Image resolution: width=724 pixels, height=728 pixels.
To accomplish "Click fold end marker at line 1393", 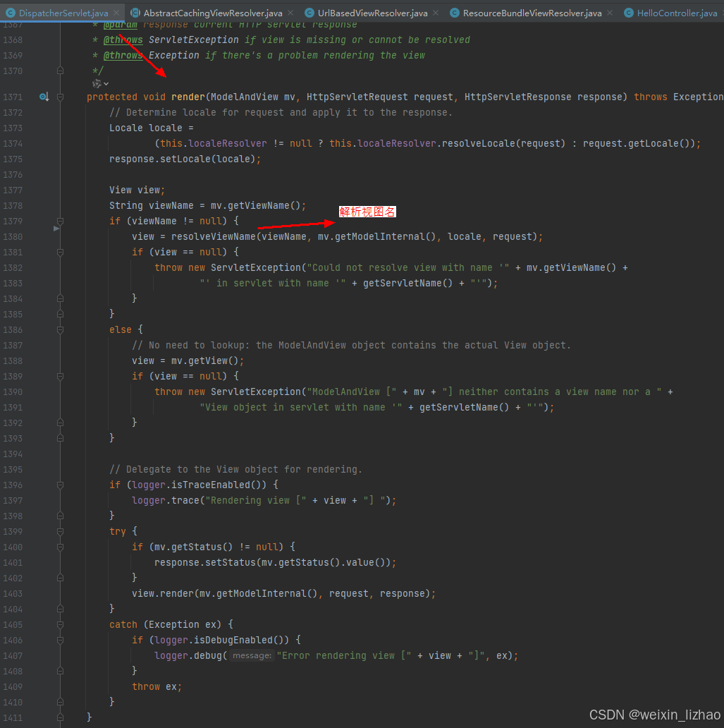I will (61, 438).
